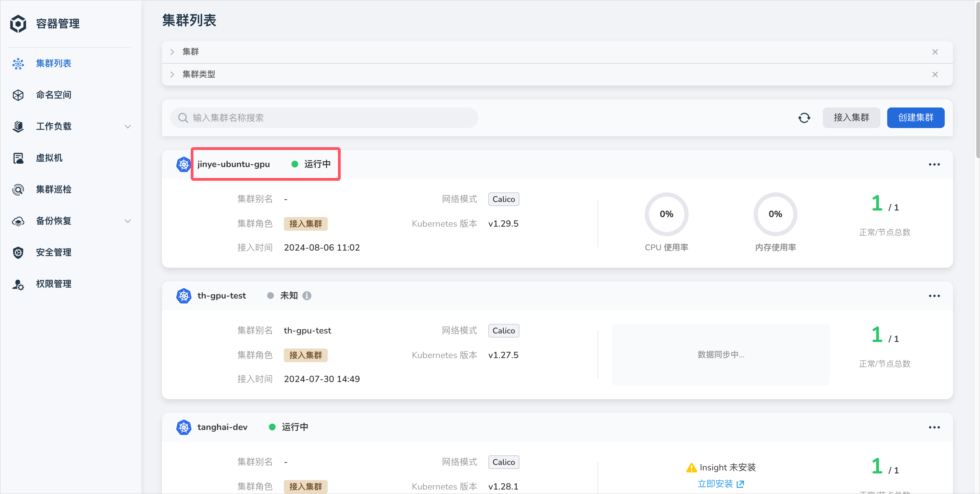The width and height of the screenshot is (980, 494).
Task: Click the 集群列表 sidebar icon
Action: click(18, 64)
